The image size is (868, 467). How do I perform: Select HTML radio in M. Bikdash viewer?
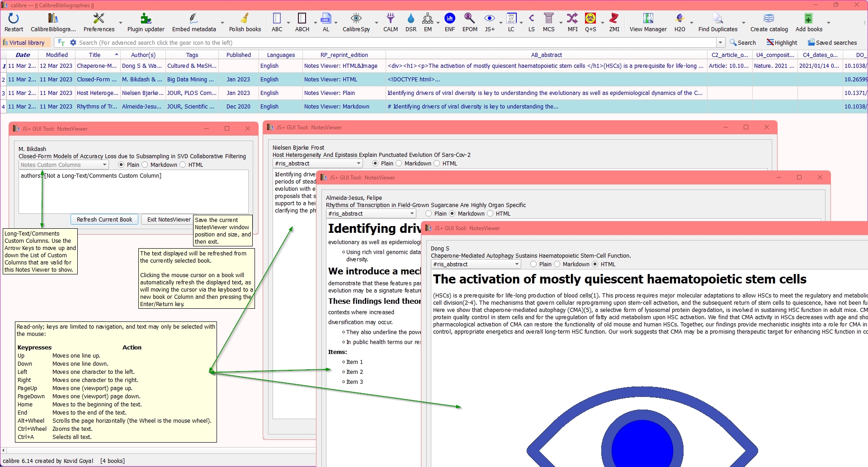pyautogui.click(x=183, y=165)
